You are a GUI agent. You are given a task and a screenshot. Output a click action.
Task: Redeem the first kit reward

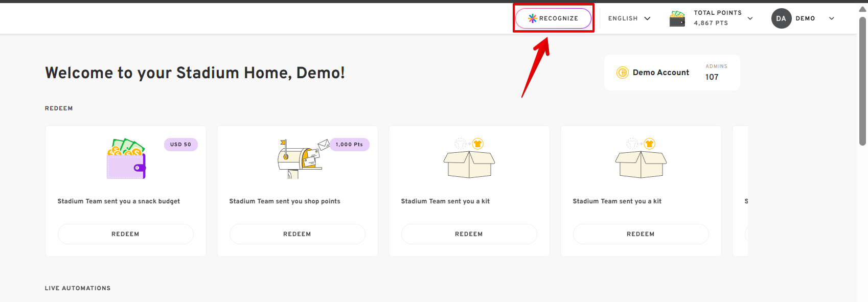pos(469,234)
